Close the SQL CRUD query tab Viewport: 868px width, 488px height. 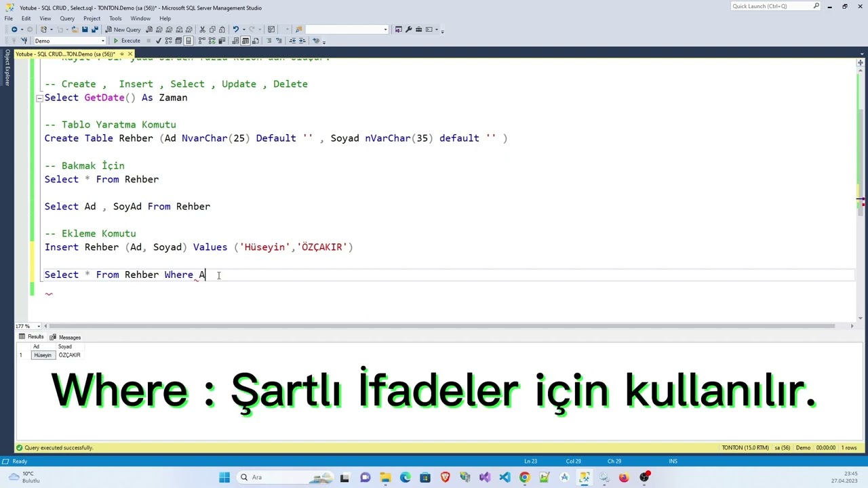[x=130, y=54]
